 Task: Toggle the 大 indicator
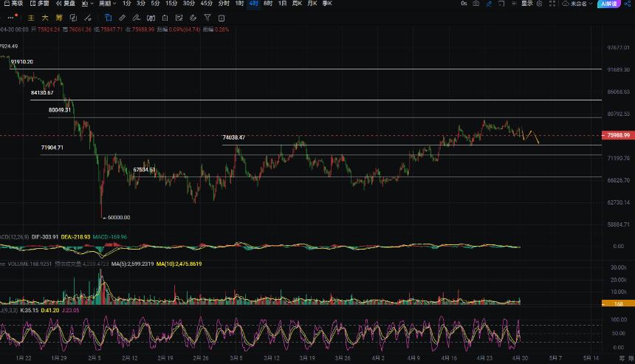click(x=45, y=18)
